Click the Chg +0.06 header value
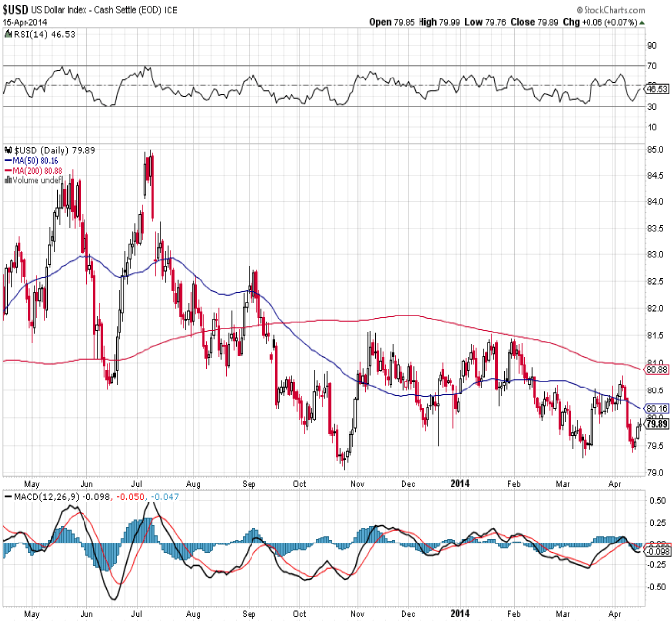The height and width of the screenshot is (621, 672). [597, 21]
